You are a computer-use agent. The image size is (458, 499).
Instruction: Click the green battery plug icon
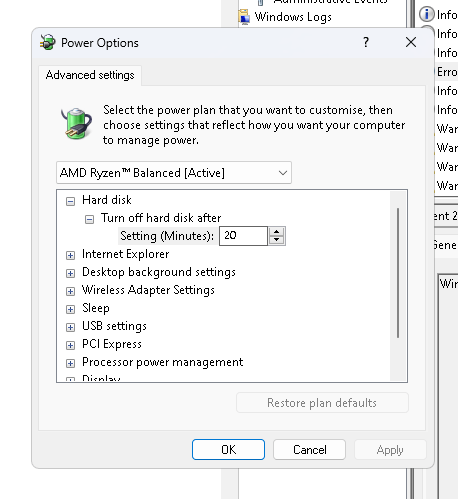[77, 123]
